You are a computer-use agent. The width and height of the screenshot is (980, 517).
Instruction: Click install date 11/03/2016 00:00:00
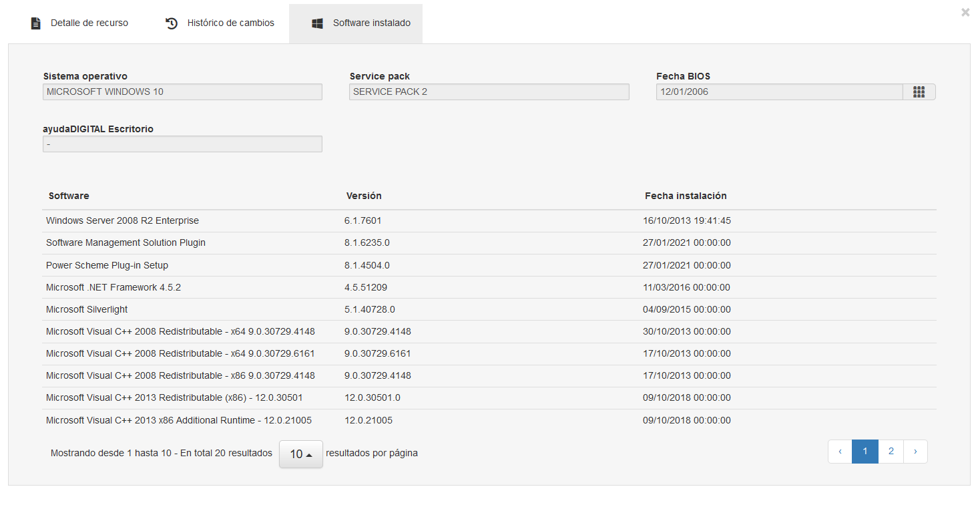687,287
